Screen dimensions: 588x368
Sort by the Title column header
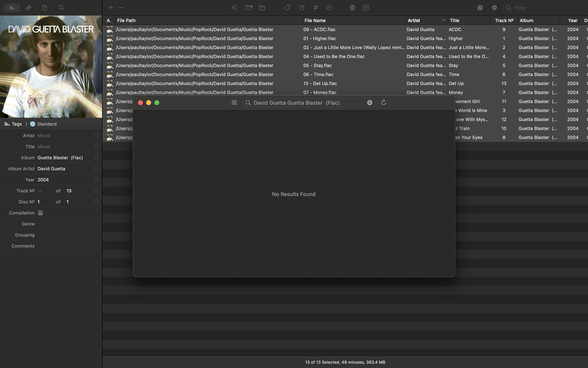click(469, 20)
